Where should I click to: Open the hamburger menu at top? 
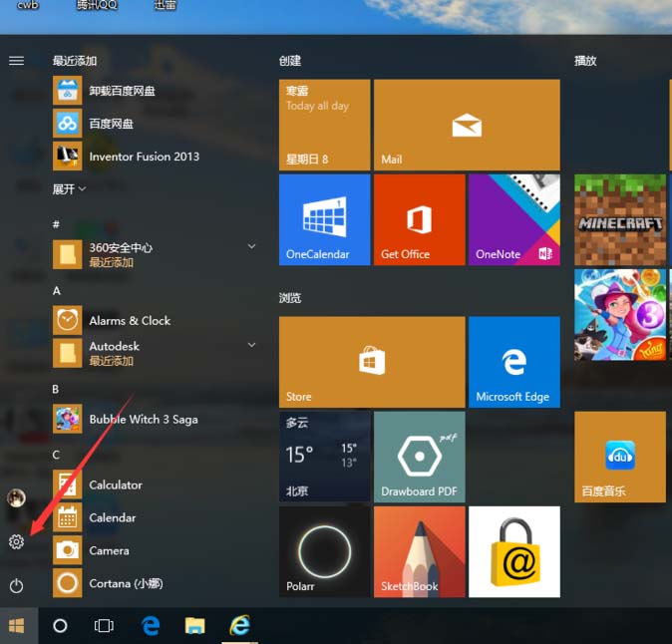[16, 61]
